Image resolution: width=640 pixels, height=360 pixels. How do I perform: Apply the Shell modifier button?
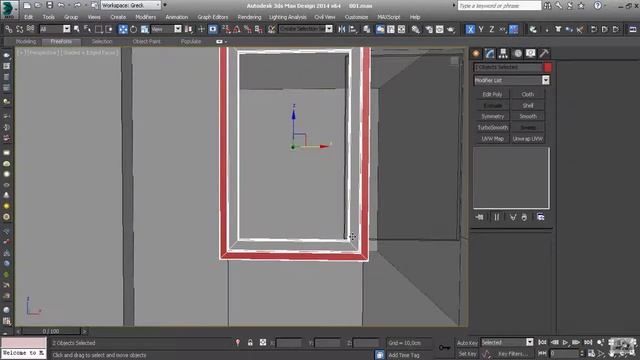pos(528,105)
